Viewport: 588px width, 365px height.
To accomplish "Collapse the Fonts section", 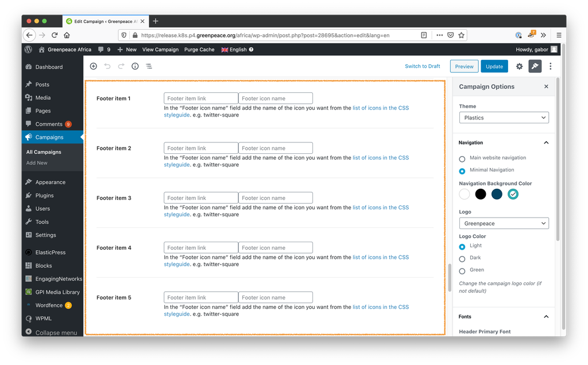I will point(547,317).
